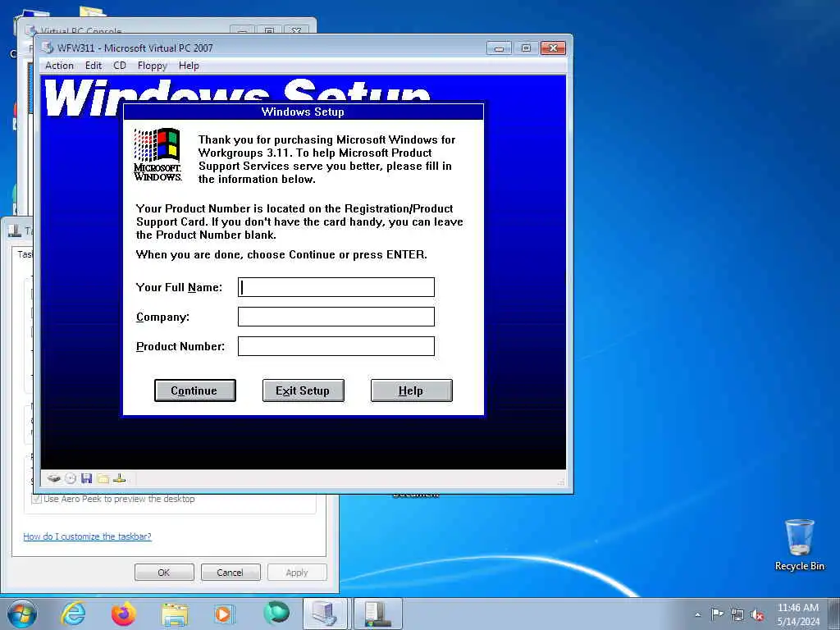Click the Microsoft Windows logo in the Setup dialog
The image size is (840, 630).
point(157,154)
